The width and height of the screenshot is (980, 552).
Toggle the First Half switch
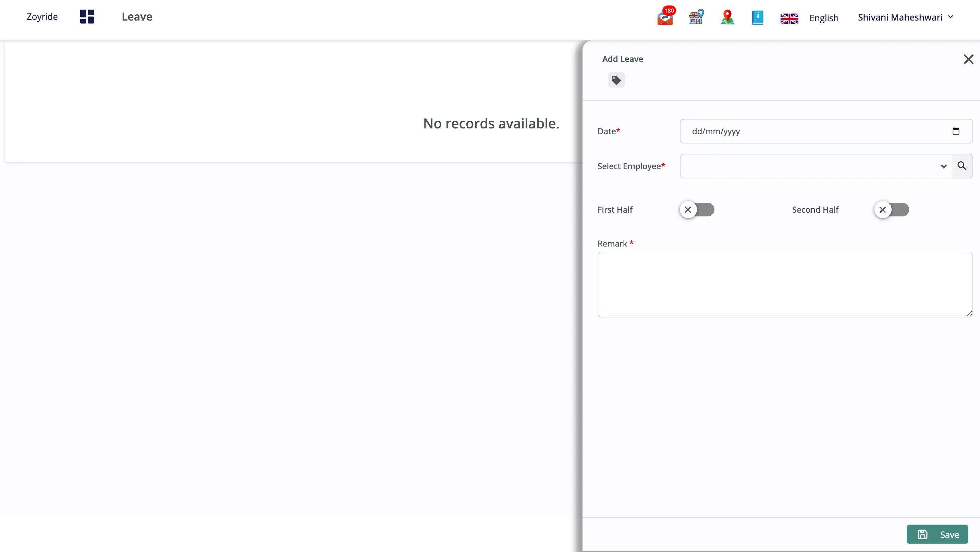pos(697,210)
